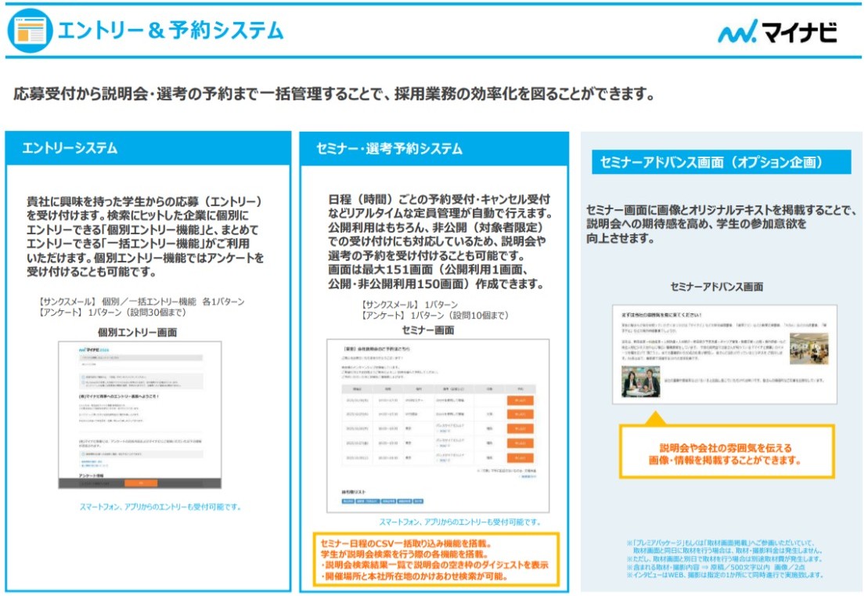Click the footnote starting ※ただし、取材画面と別日で
The image size is (868, 596).
724,559
